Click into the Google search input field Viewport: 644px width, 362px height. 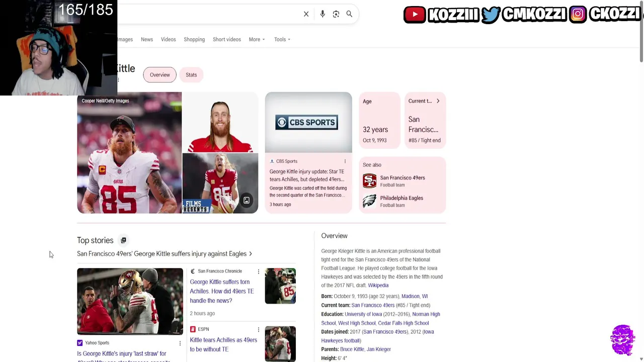tap(209, 14)
